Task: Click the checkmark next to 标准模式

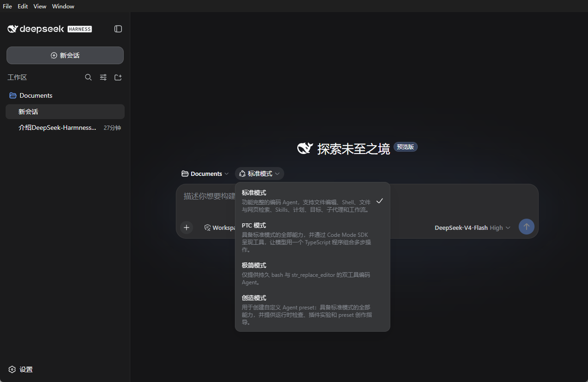Action: [x=380, y=201]
